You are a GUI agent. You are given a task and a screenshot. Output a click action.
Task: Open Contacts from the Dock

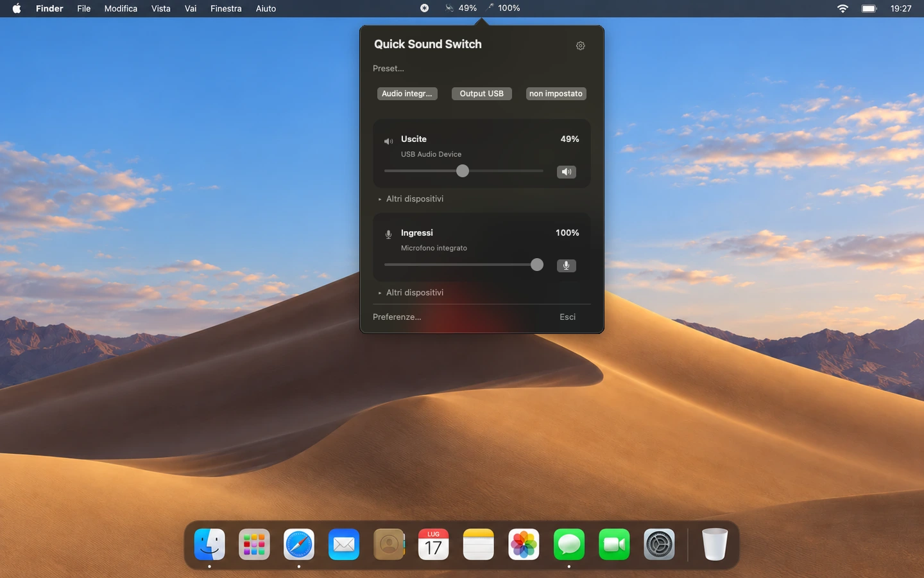[x=389, y=545]
